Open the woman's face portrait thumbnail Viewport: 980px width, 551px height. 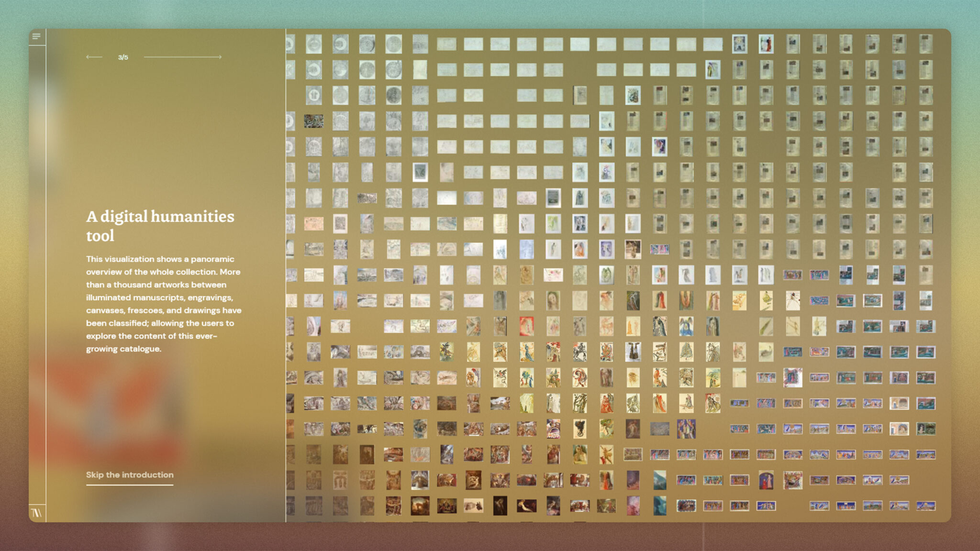[553, 301]
